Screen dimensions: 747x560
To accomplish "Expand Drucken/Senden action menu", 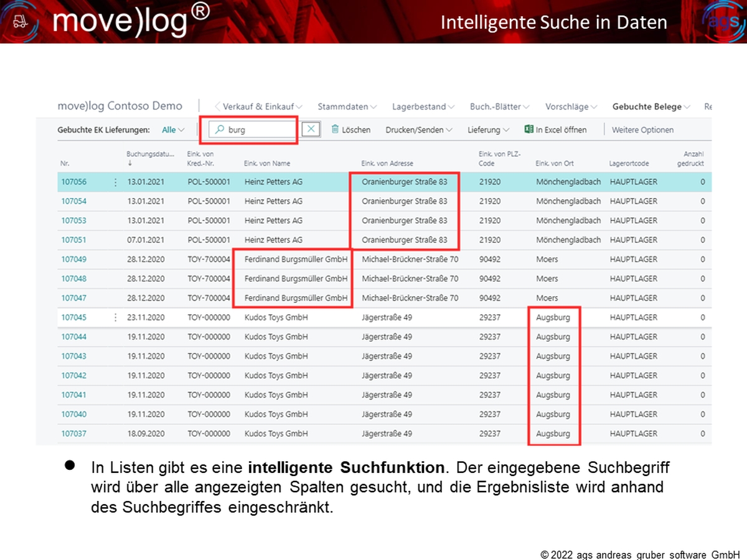I will click(419, 130).
